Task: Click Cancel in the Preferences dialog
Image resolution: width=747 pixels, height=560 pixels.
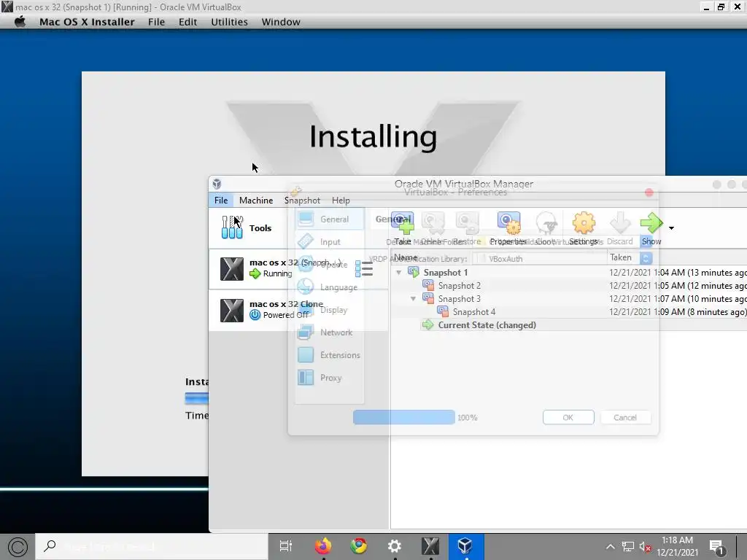Action: 625,417
